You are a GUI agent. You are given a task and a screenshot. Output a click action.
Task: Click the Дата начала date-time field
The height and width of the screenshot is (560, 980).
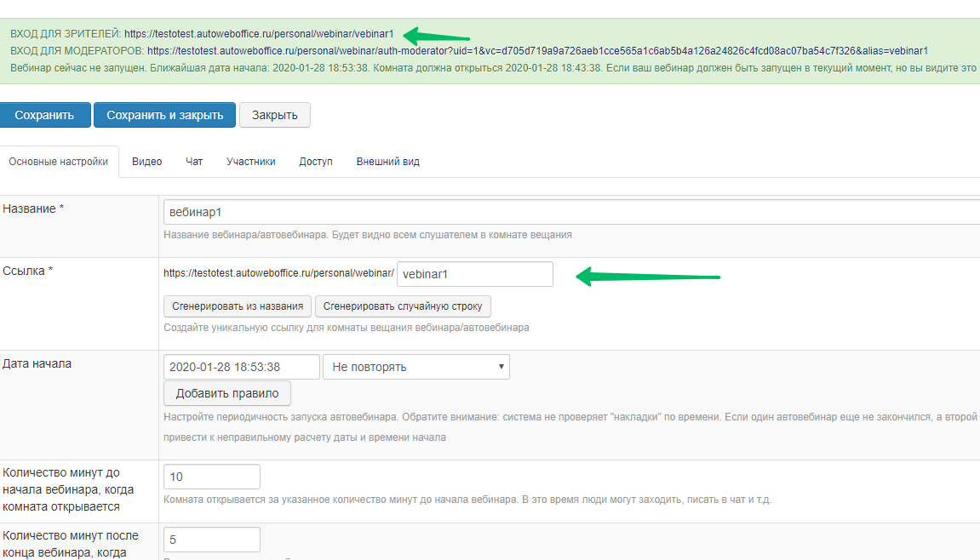(x=241, y=367)
